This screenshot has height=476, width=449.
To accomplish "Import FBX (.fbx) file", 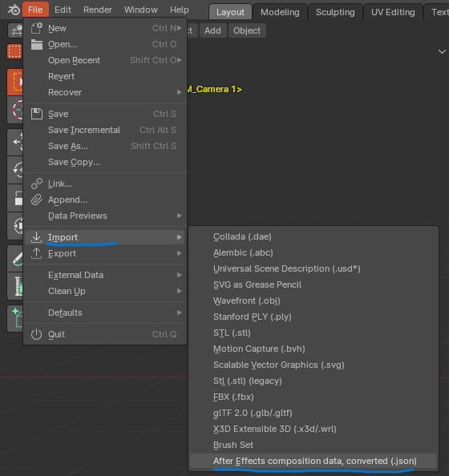I will 313,397.
